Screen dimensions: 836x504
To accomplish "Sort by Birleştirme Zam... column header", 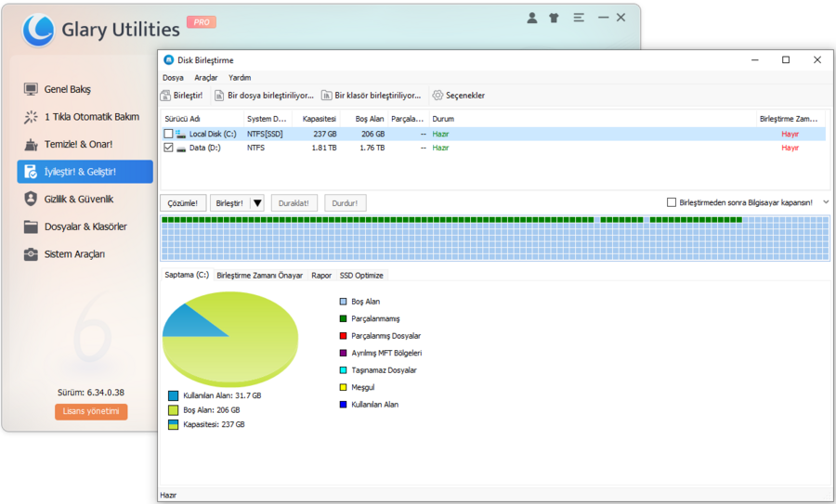I will 790,119.
